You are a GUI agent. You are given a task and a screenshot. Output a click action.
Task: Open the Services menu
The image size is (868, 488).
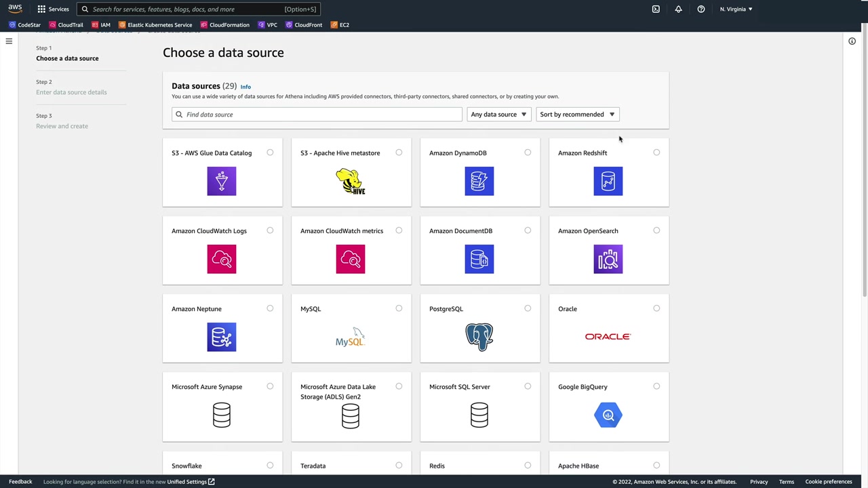click(53, 9)
